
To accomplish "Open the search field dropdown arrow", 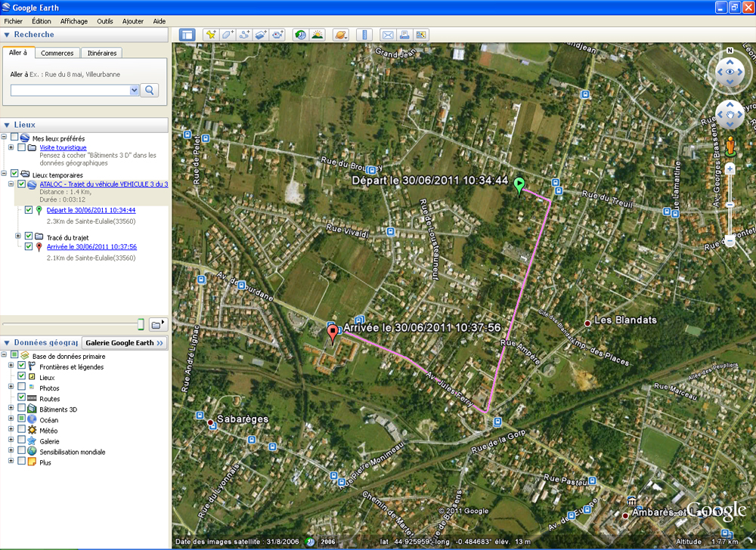I will (x=134, y=90).
